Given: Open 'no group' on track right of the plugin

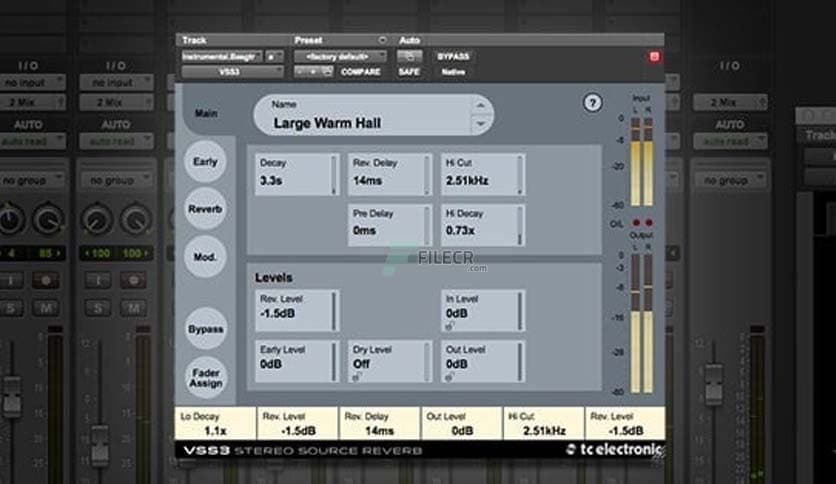Looking at the screenshot, I should 730,180.
